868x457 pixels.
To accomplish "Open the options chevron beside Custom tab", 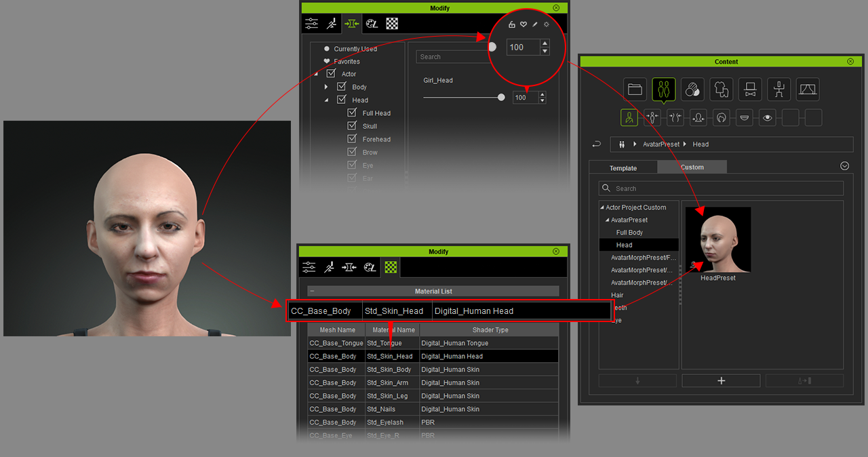I will 845,165.
